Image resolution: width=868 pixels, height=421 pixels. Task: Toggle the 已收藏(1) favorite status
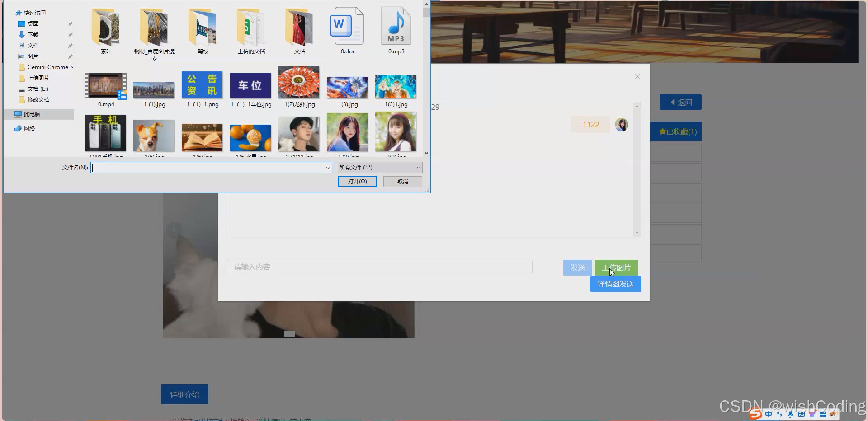(676, 131)
